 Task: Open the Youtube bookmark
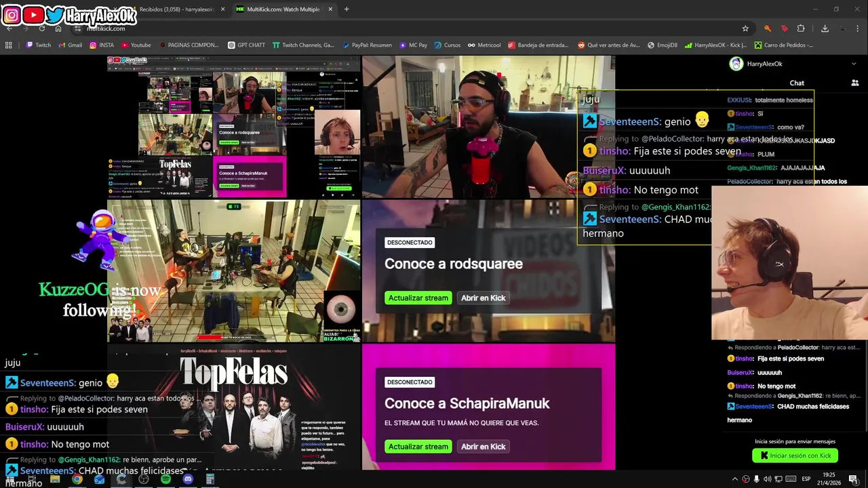pos(136,45)
